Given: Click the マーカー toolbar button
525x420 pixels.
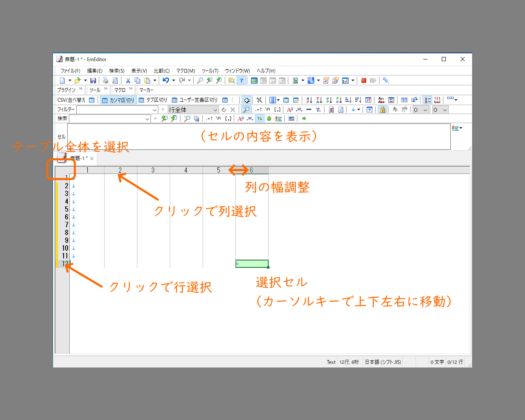Looking at the screenshot, I should pyautogui.click(x=146, y=90).
